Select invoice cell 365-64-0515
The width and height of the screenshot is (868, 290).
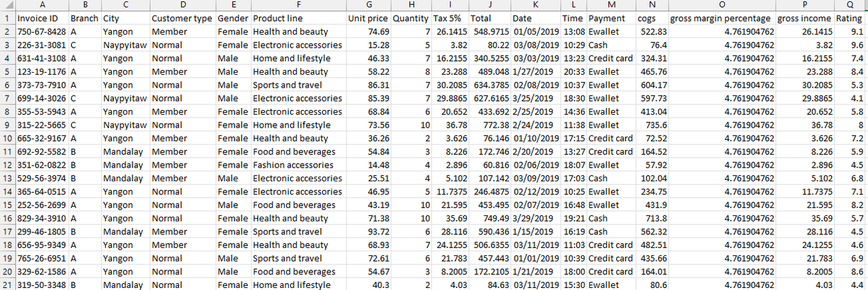coord(41,192)
